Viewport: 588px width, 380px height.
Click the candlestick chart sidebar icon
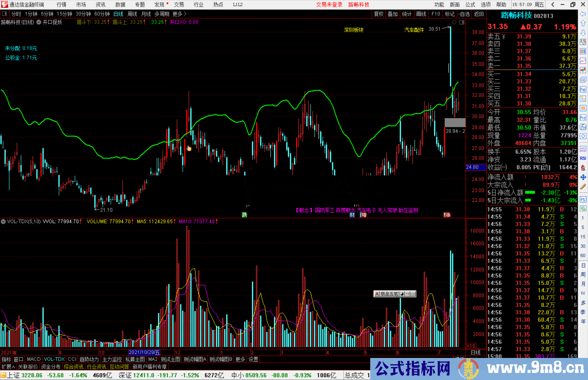click(x=583, y=70)
